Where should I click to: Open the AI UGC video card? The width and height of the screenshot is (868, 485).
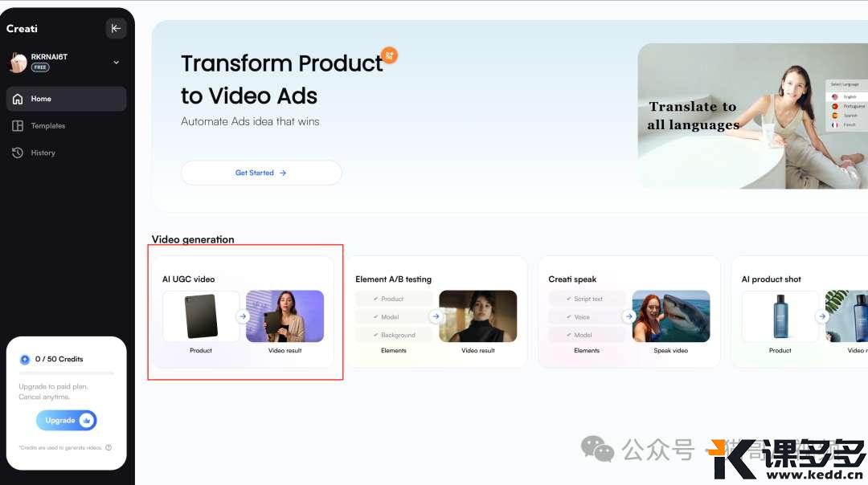(x=244, y=312)
